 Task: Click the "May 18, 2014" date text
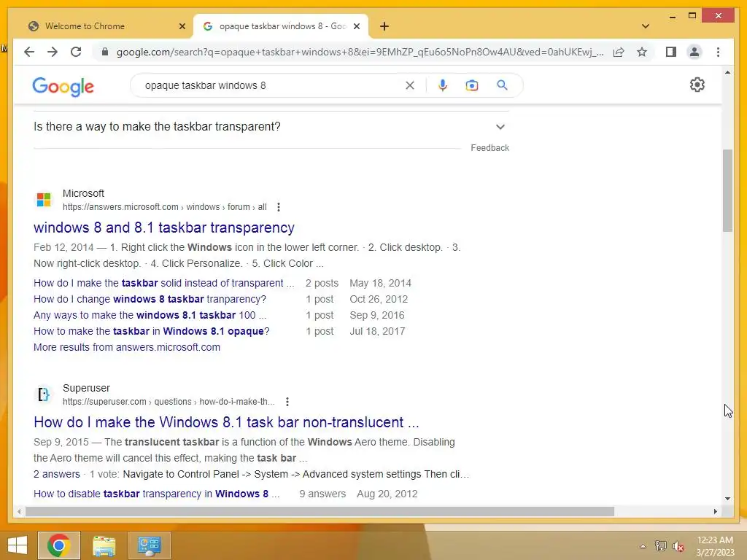pyautogui.click(x=380, y=284)
